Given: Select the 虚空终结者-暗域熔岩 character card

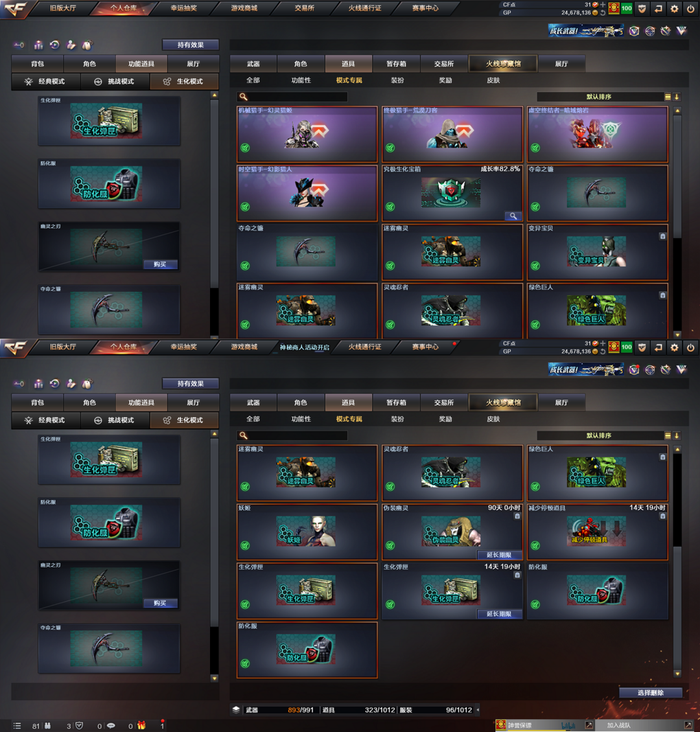Looking at the screenshot, I should click(597, 134).
